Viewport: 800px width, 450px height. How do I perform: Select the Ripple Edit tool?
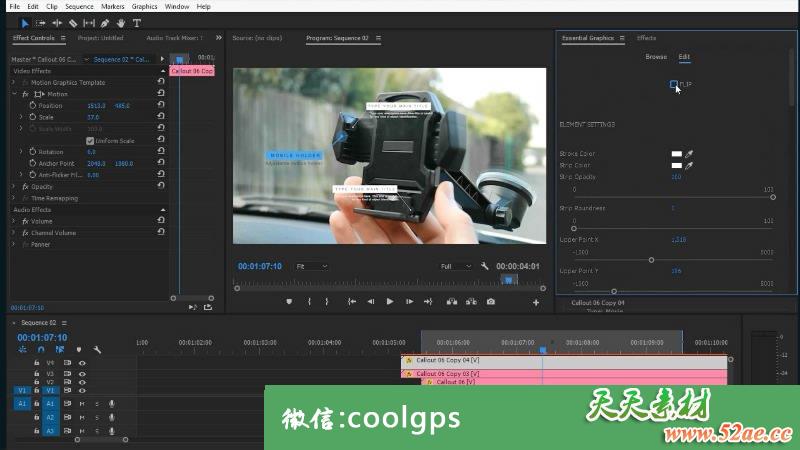(57, 23)
